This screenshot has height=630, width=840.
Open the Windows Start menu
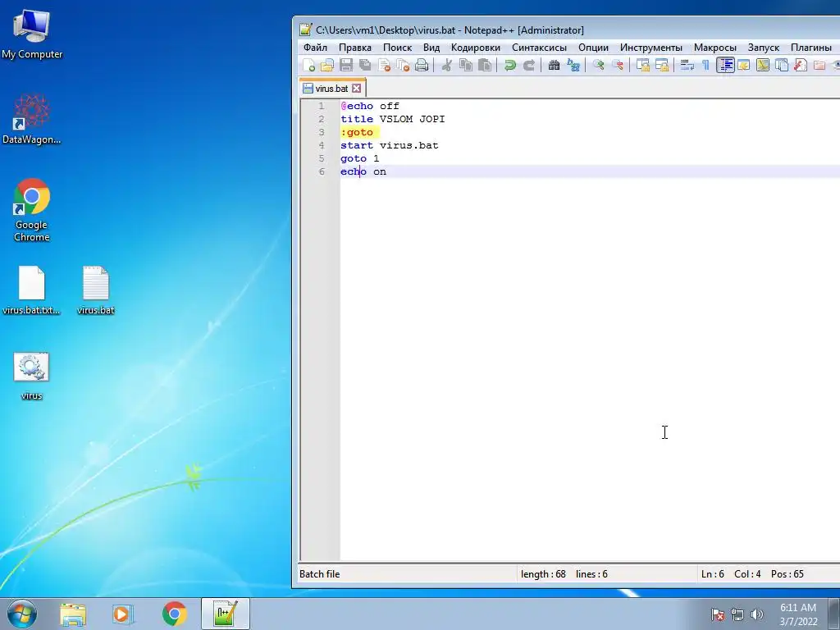[x=22, y=614]
